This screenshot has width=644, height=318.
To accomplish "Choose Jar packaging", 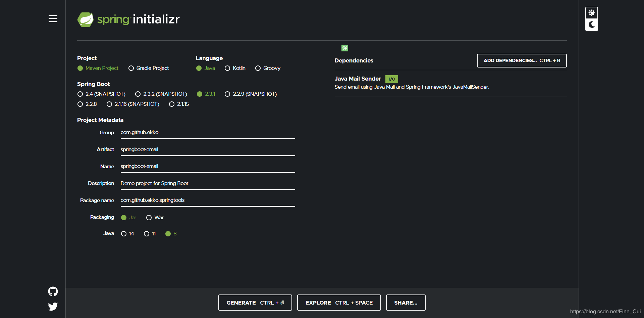I will (x=128, y=218).
